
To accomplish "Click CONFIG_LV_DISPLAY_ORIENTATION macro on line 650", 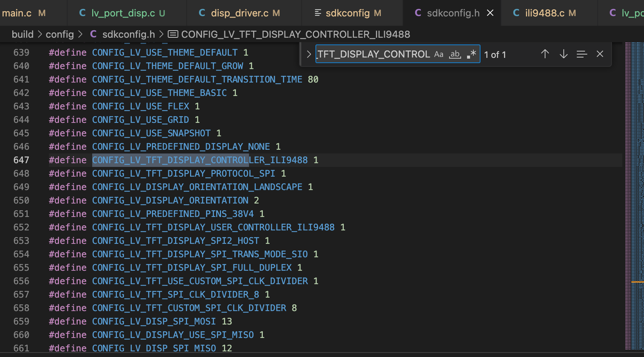I will [170, 201].
